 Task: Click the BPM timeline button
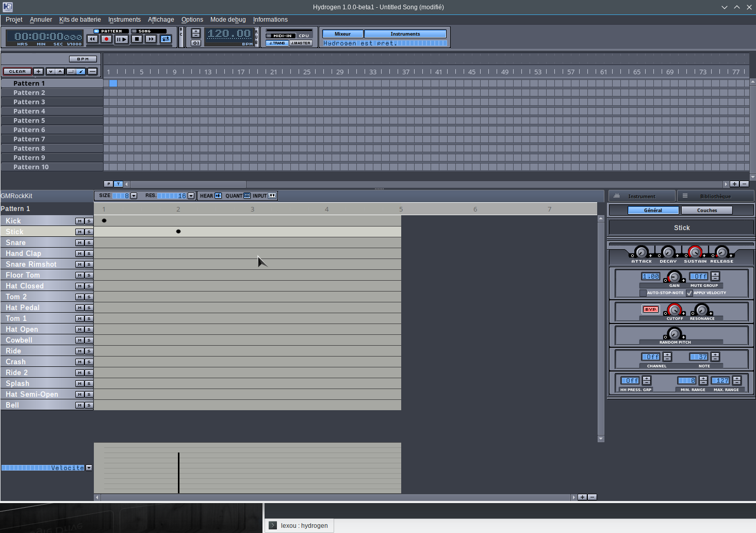[83, 59]
